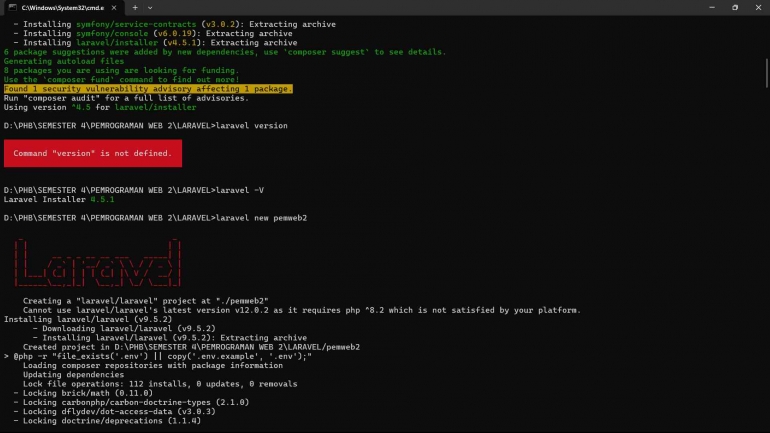This screenshot has height=433, width=770.
Task: Click the 'laravel version' command text
Action: 252,126
